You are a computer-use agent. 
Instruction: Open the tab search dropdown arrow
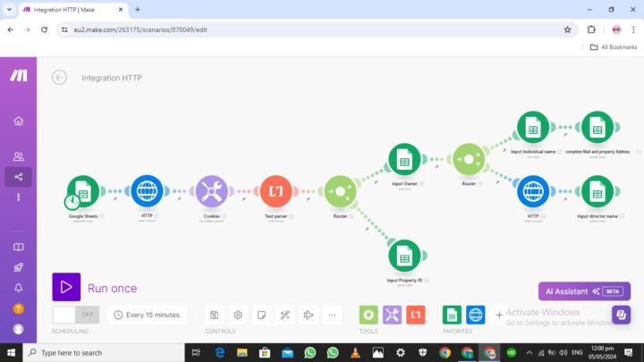click(9, 10)
